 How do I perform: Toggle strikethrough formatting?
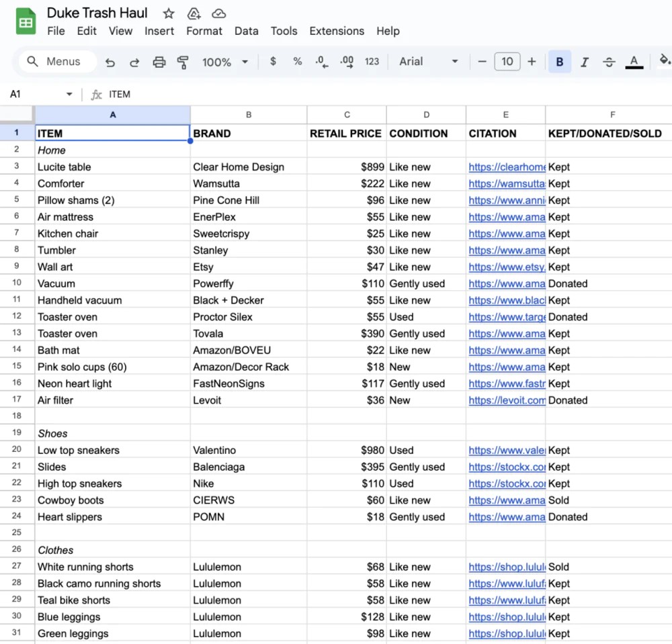[609, 62]
